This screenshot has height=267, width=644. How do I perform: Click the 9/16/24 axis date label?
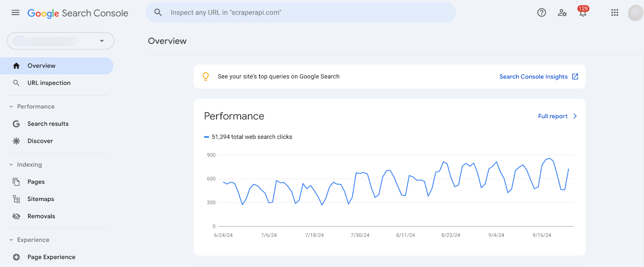click(542, 235)
